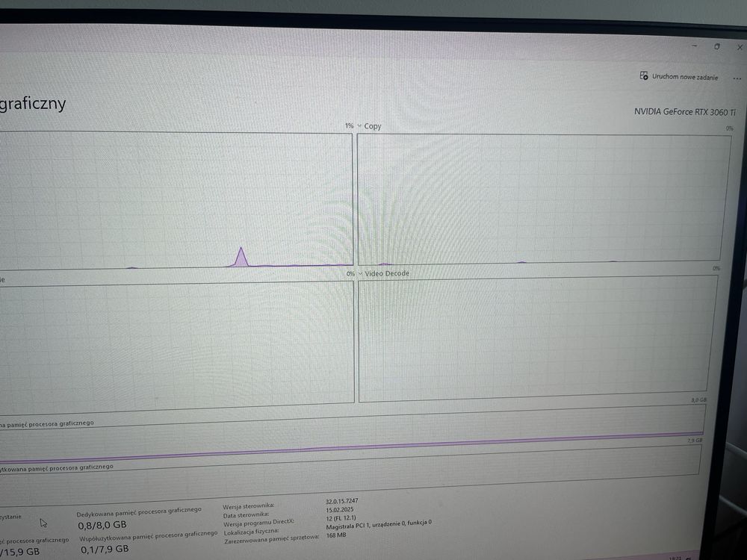
Task: Open the Copy engine dropdown chevron
Action: pos(359,125)
